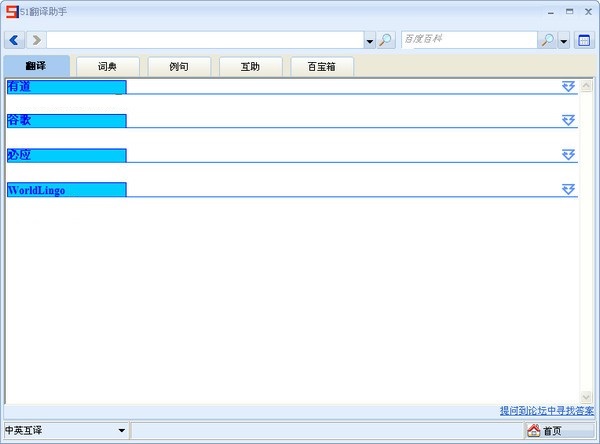Open the window layout icon in toolbar
Screen dimensions: 600x444
tap(584, 40)
